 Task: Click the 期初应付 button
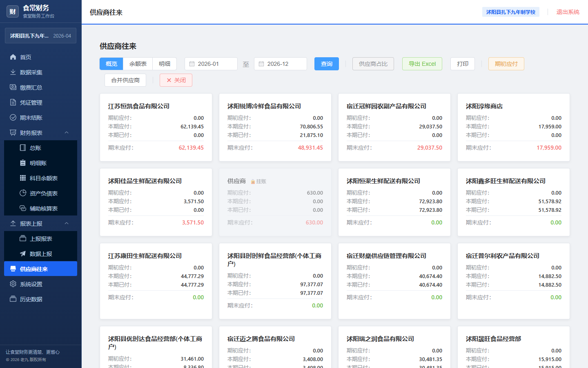click(x=506, y=64)
